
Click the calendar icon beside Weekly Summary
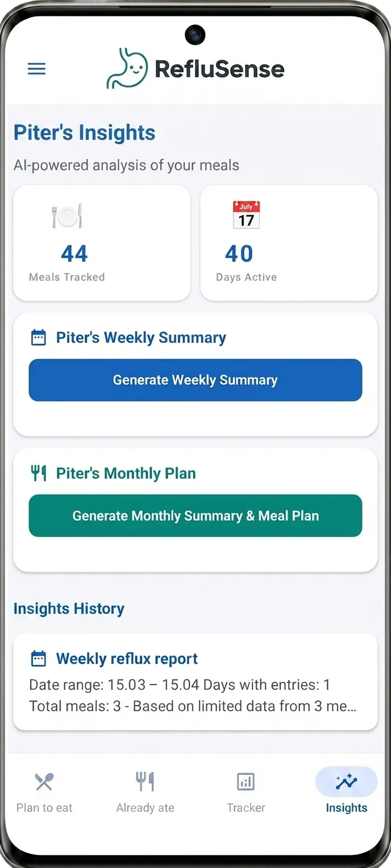click(x=38, y=337)
